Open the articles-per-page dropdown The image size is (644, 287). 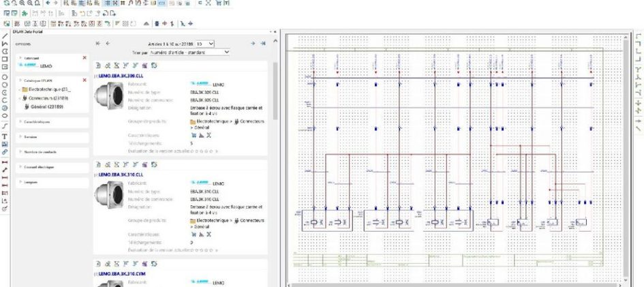point(210,44)
